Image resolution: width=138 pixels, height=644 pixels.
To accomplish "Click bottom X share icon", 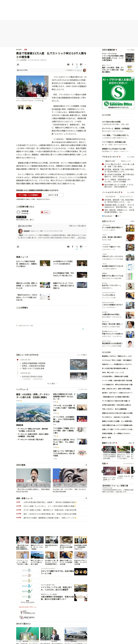I will click(77, 247).
